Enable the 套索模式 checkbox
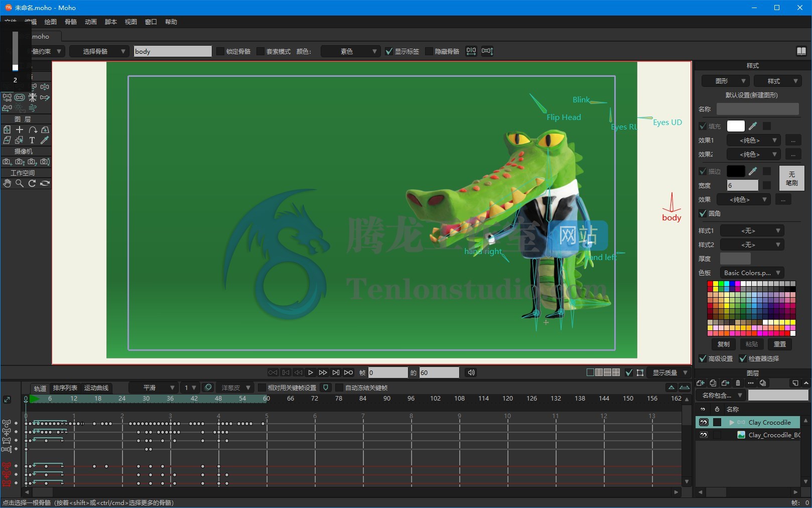This screenshot has width=812, height=508. click(x=260, y=51)
